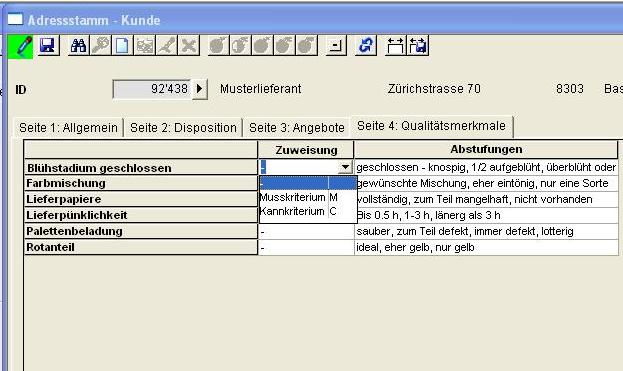Open search with the binoculars icon
Image resolution: width=623 pixels, height=371 pixels.
coord(78,46)
